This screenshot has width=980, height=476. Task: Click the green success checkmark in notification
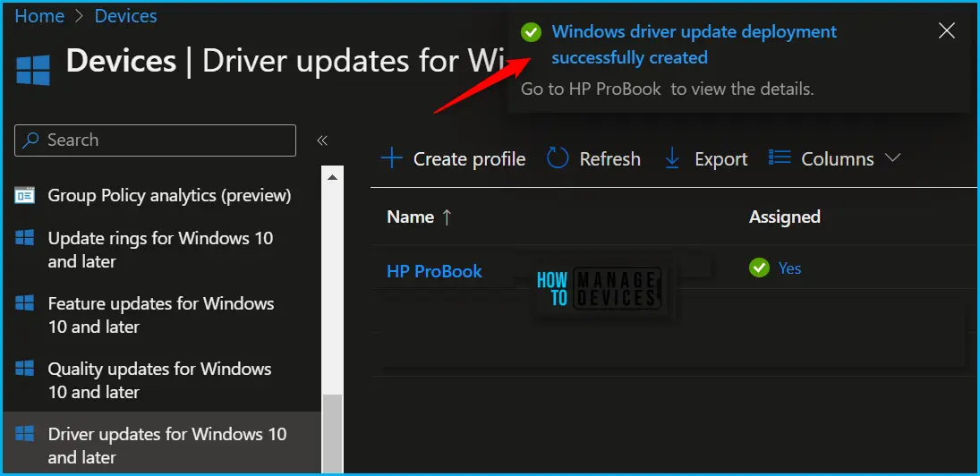coord(532,32)
